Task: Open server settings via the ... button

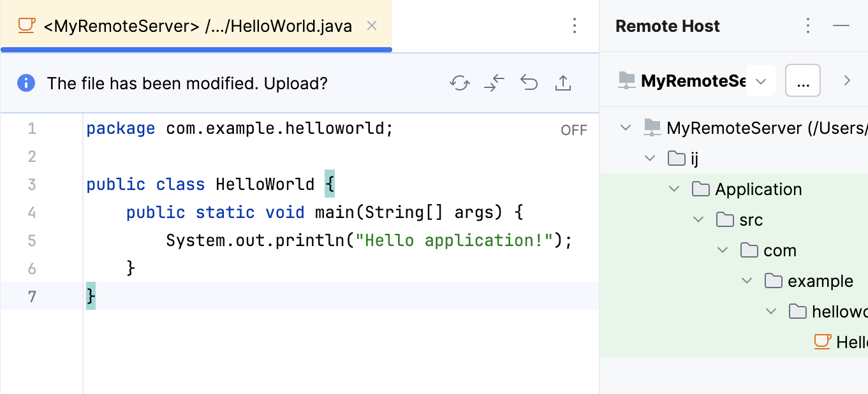Action: point(802,80)
